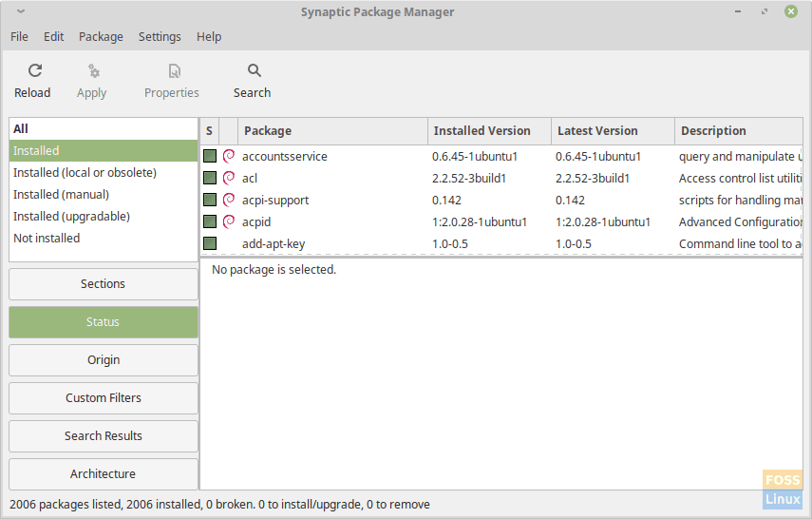Sort by the S status column
This screenshot has height=519, width=812.
pos(209,131)
